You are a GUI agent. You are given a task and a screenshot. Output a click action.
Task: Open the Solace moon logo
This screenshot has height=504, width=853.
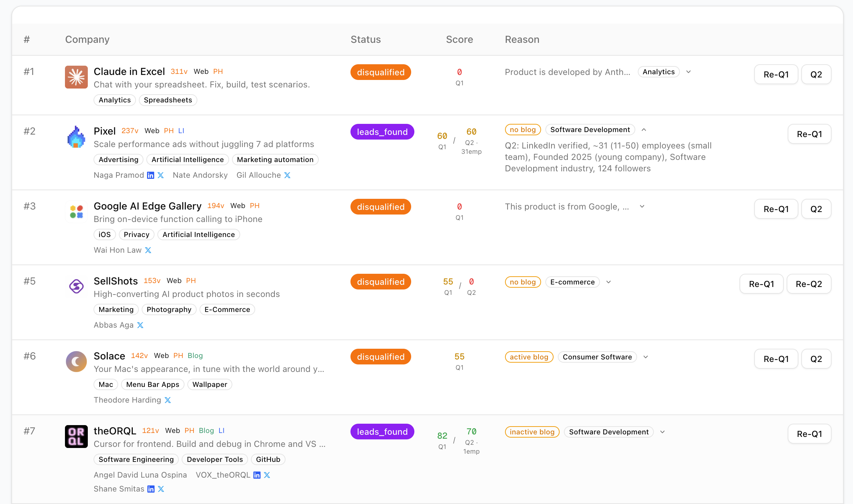click(x=76, y=361)
